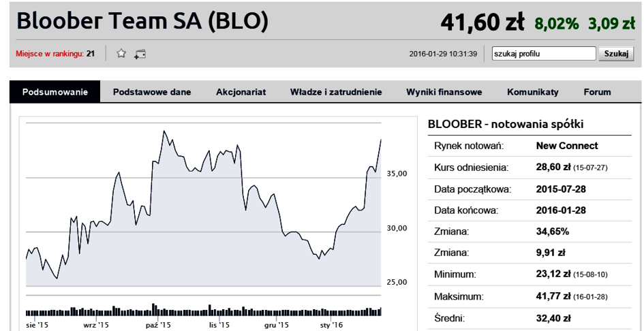This screenshot has height=331, width=644.
Task: Click the add-to-portfolio wallet icon
Action: pos(140,54)
